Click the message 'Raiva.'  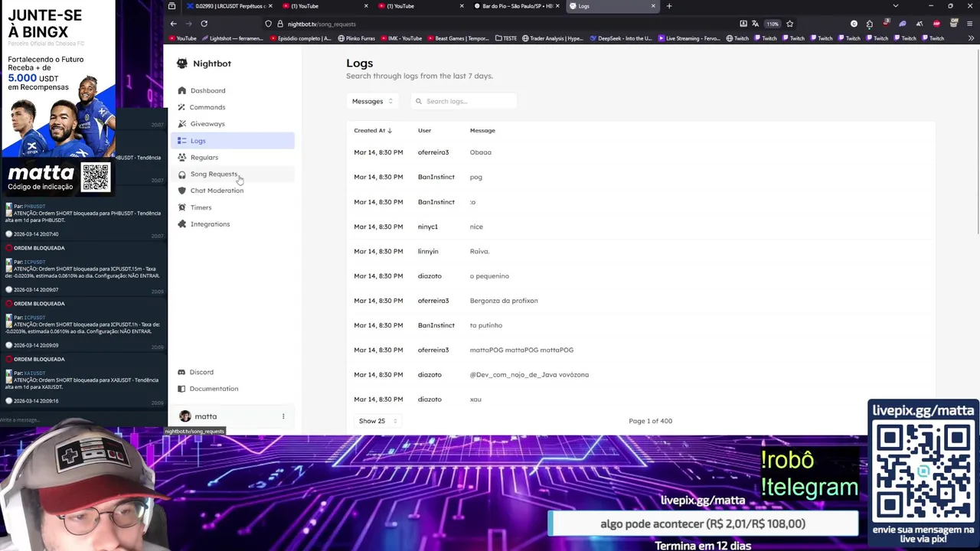tap(479, 251)
